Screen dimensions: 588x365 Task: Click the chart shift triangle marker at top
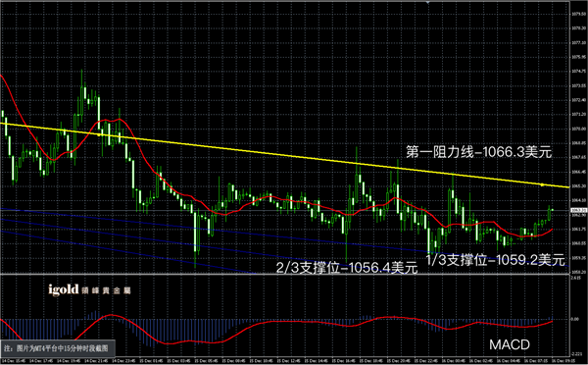click(428, 2)
